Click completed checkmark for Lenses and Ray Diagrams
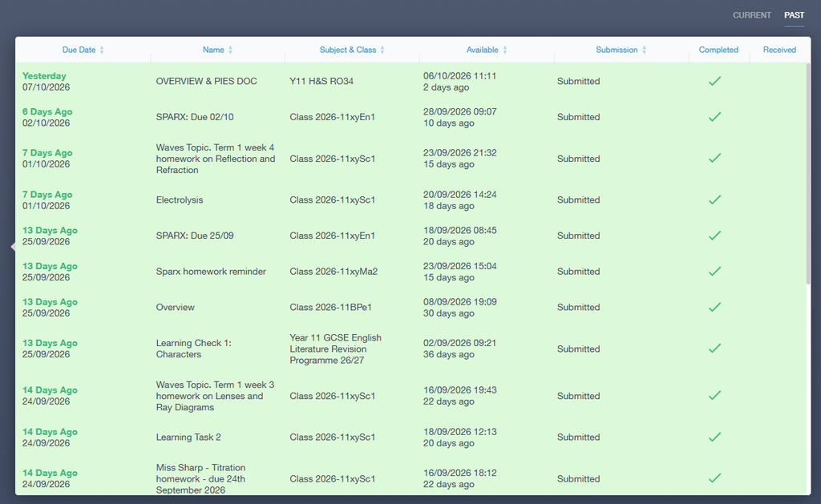 [x=714, y=396]
